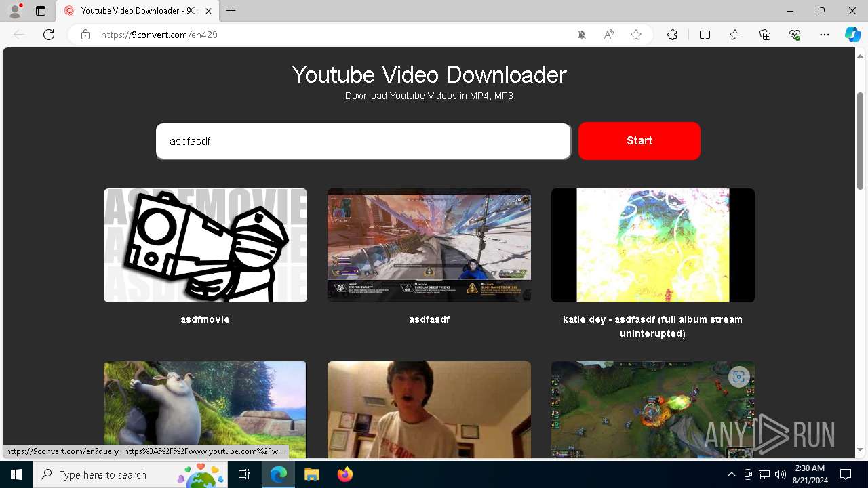This screenshot has width=868, height=488.
Task: Open the cartoon rabbit video thumbnail
Action: coord(205,409)
